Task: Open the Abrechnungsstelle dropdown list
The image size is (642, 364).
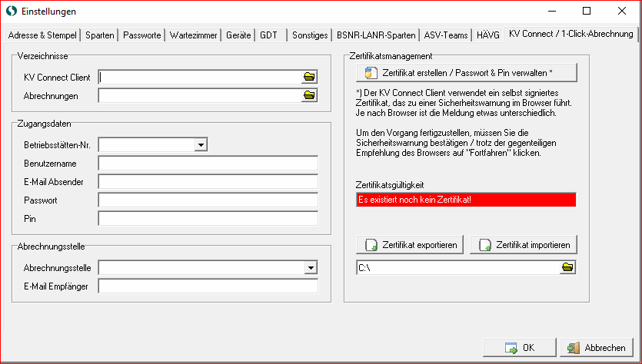Action: pyautogui.click(x=311, y=267)
